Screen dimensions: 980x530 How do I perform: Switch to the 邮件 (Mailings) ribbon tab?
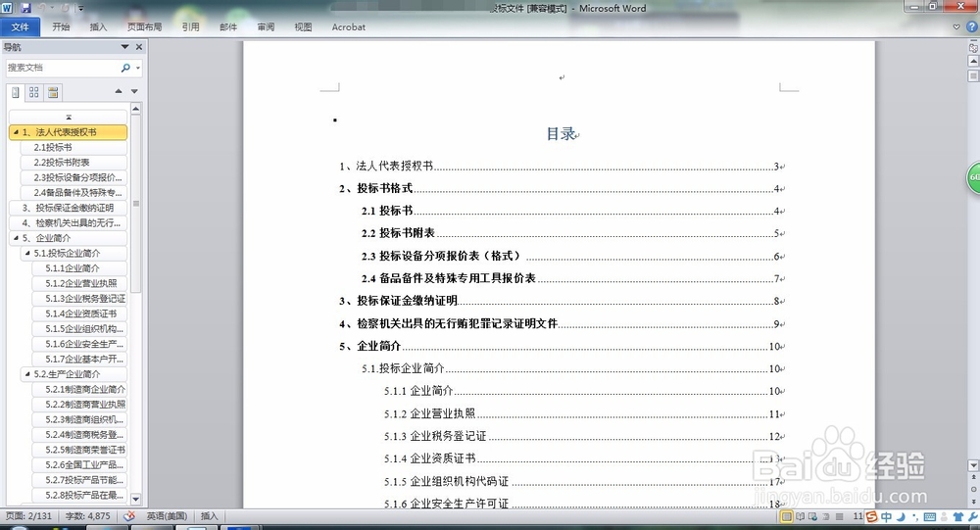coord(228,26)
